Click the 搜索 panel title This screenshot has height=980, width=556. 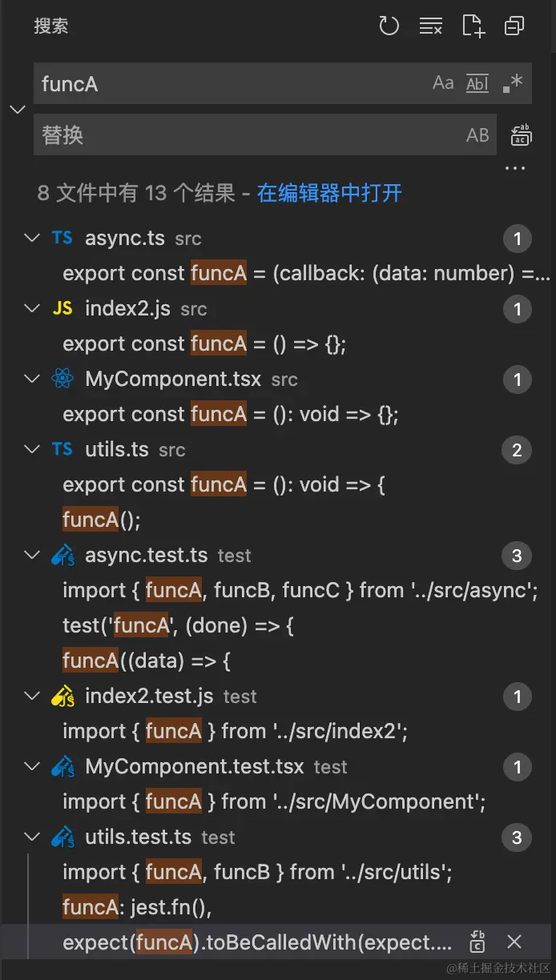pyautogui.click(x=51, y=26)
